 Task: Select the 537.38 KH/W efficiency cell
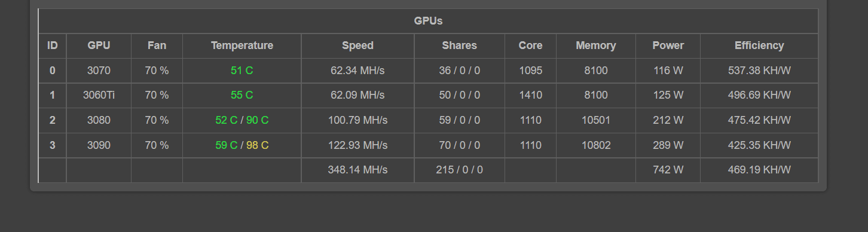[759, 71]
